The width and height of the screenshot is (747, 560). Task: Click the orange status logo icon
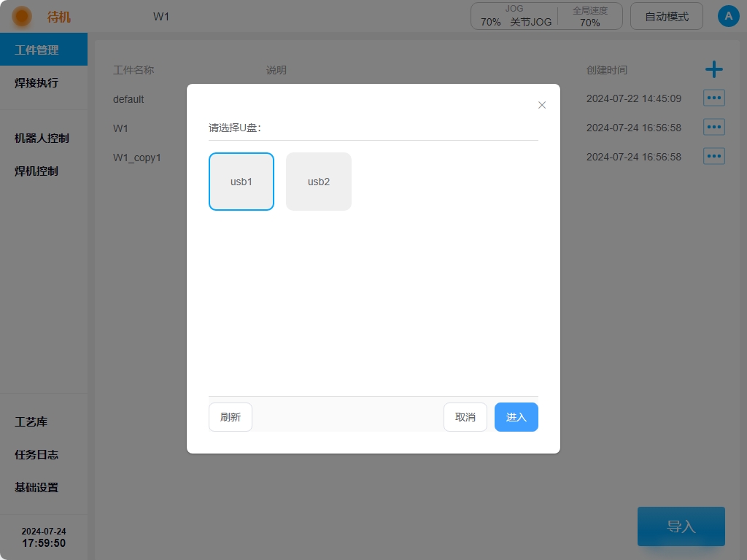click(22, 16)
